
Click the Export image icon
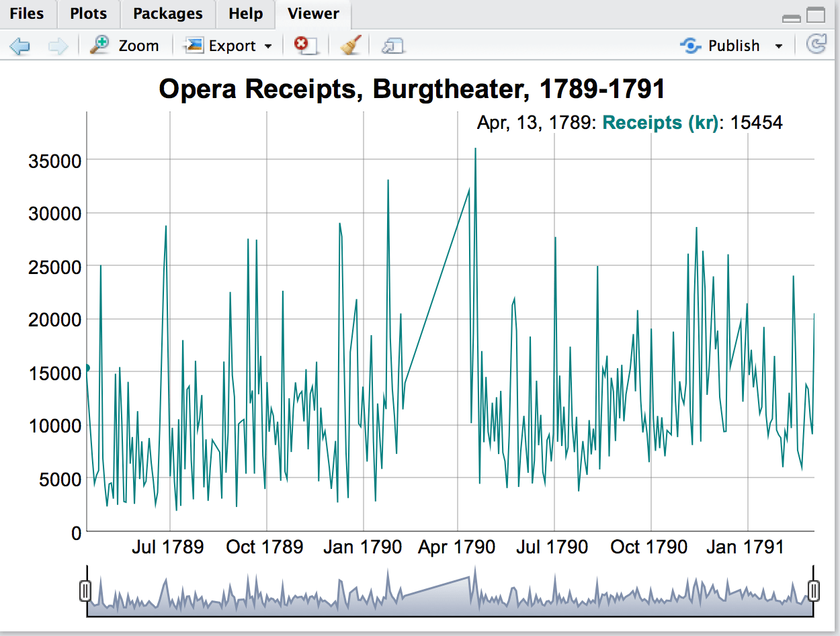click(194, 45)
